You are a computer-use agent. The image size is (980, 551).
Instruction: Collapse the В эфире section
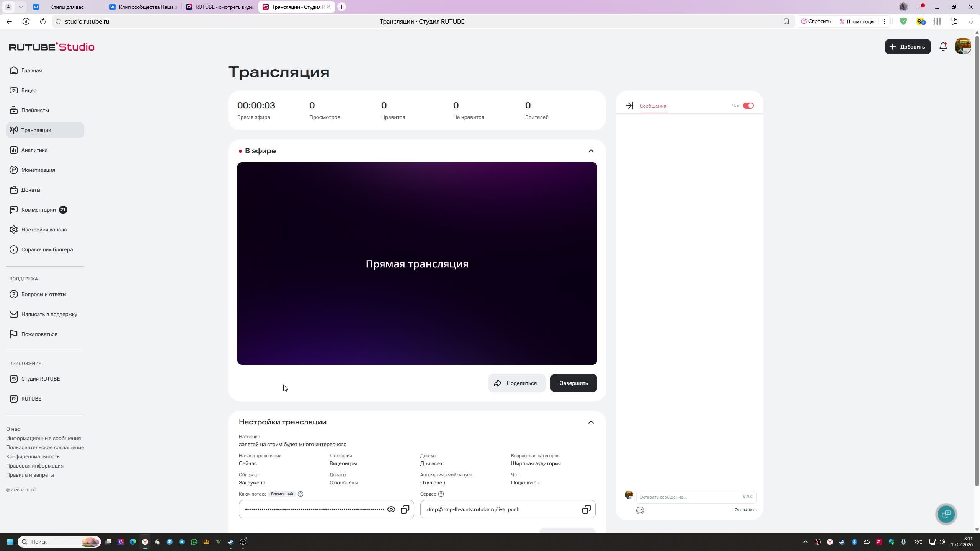[591, 150]
